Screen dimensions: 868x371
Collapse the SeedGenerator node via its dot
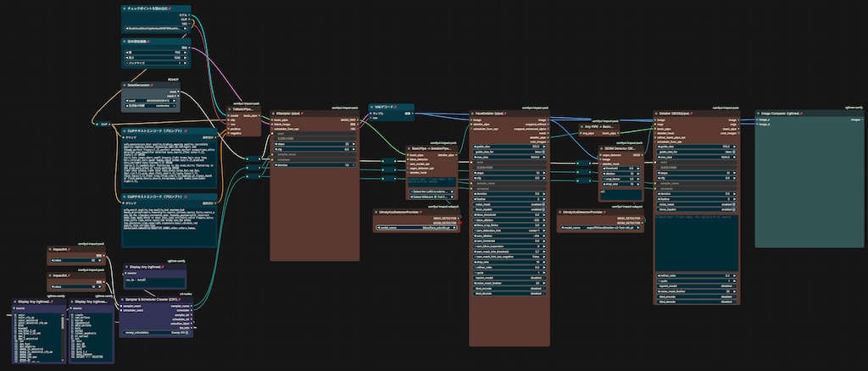[x=125, y=86]
